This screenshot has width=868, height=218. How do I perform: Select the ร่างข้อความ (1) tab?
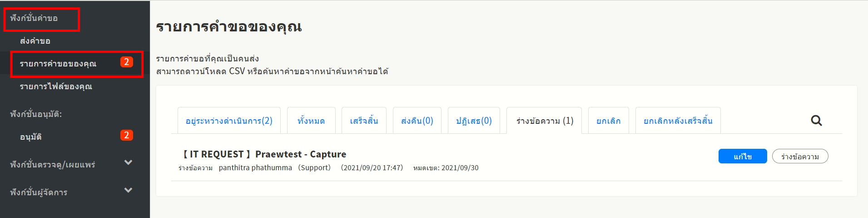click(545, 121)
